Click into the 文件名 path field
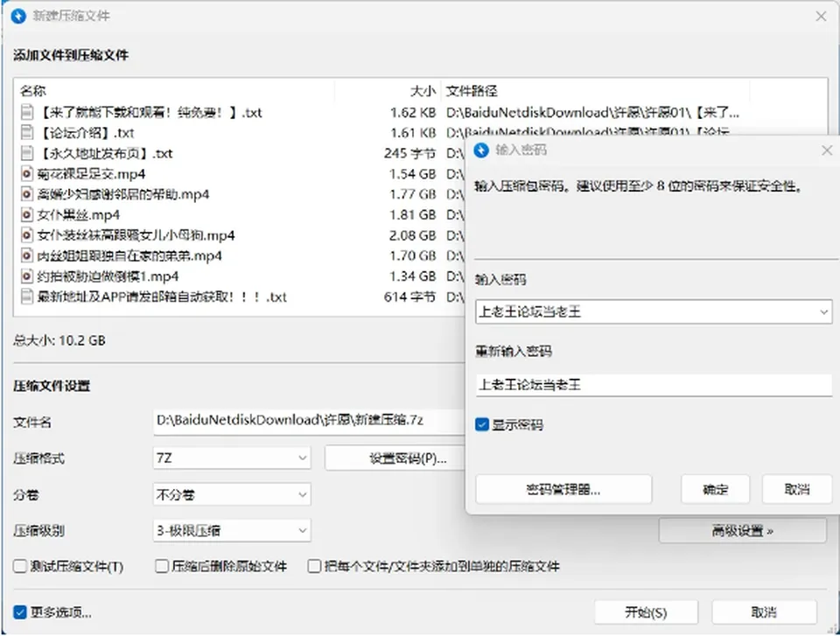The height and width of the screenshot is (636, 840). [309, 421]
